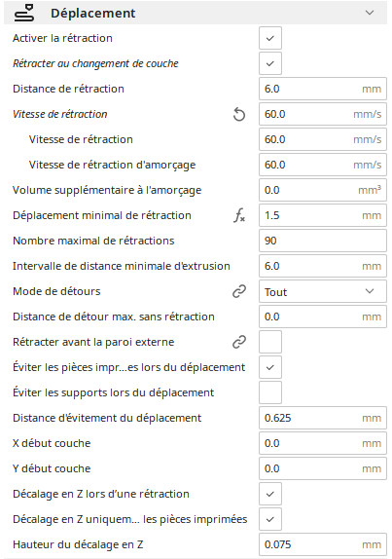Click the Déplacement travel category icon
Image resolution: width=392 pixels, height=559 pixels.
point(24,14)
